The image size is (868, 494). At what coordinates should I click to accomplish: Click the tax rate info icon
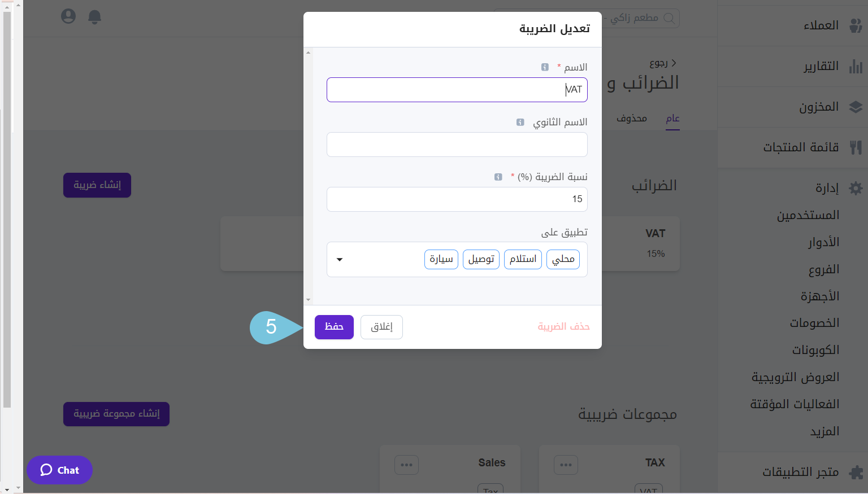[498, 177]
